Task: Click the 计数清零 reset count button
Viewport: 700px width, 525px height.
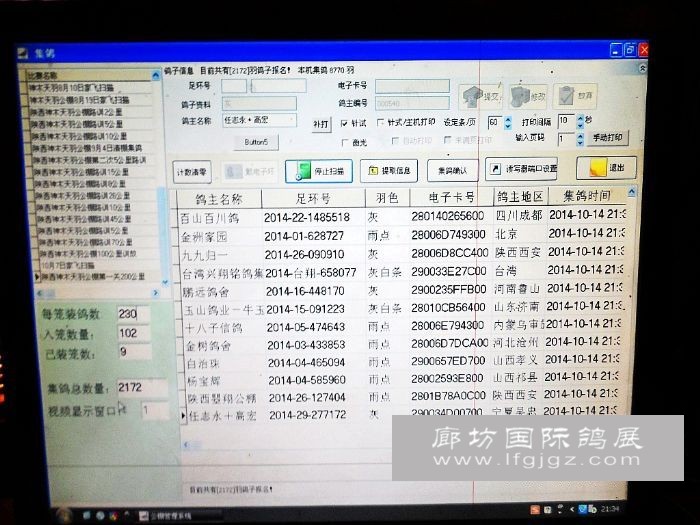Action: click(x=192, y=172)
